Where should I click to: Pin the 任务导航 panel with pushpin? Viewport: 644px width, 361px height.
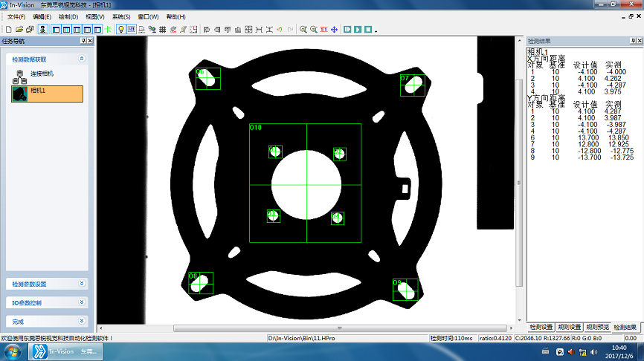coord(83,41)
